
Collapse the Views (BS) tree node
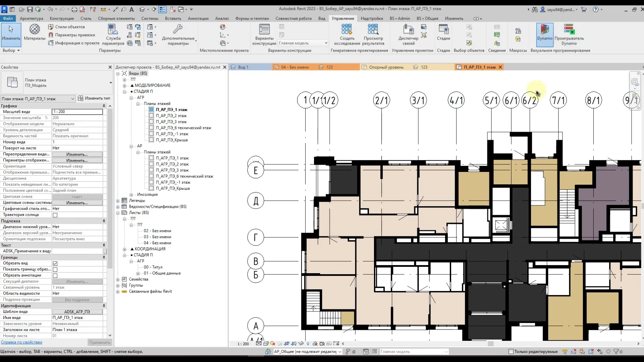coord(118,73)
